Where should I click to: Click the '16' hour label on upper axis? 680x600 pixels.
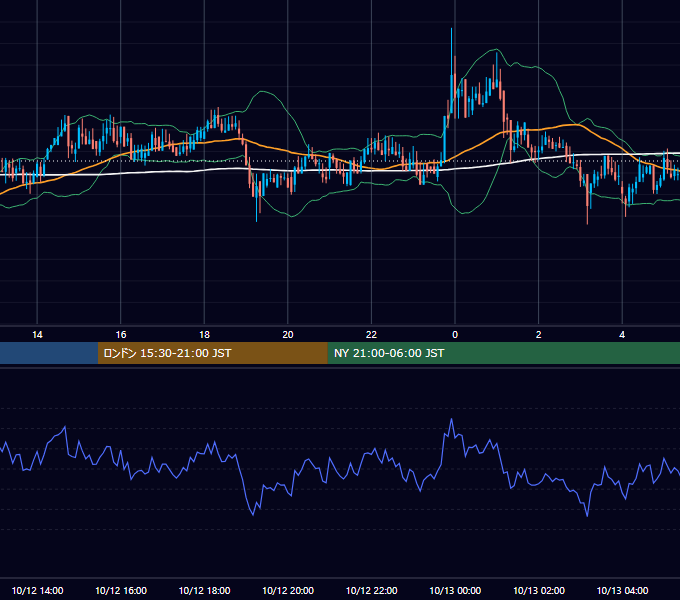[x=121, y=335]
